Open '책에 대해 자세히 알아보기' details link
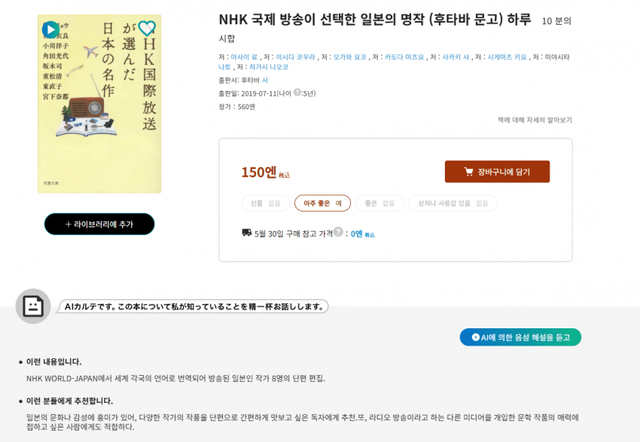Image resolution: width=640 pixels, height=442 pixels. click(x=535, y=120)
